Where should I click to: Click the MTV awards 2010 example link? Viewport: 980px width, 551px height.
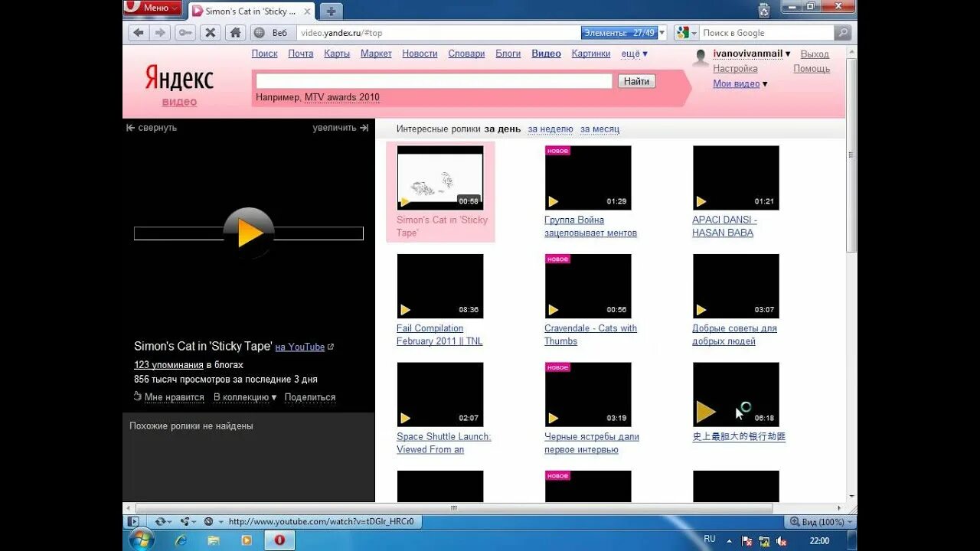coord(341,97)
